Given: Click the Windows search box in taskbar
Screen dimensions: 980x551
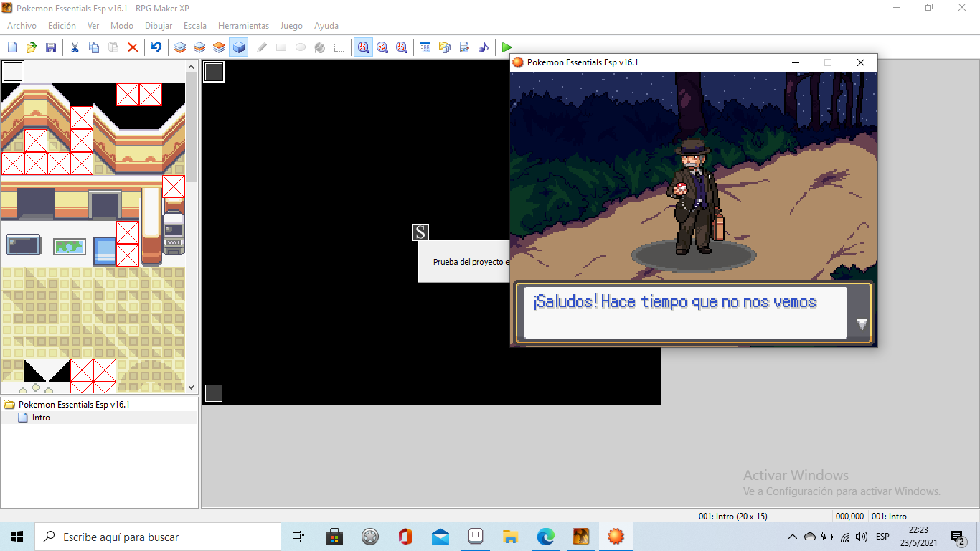Looking at the screenshot, I should (158, 537).
